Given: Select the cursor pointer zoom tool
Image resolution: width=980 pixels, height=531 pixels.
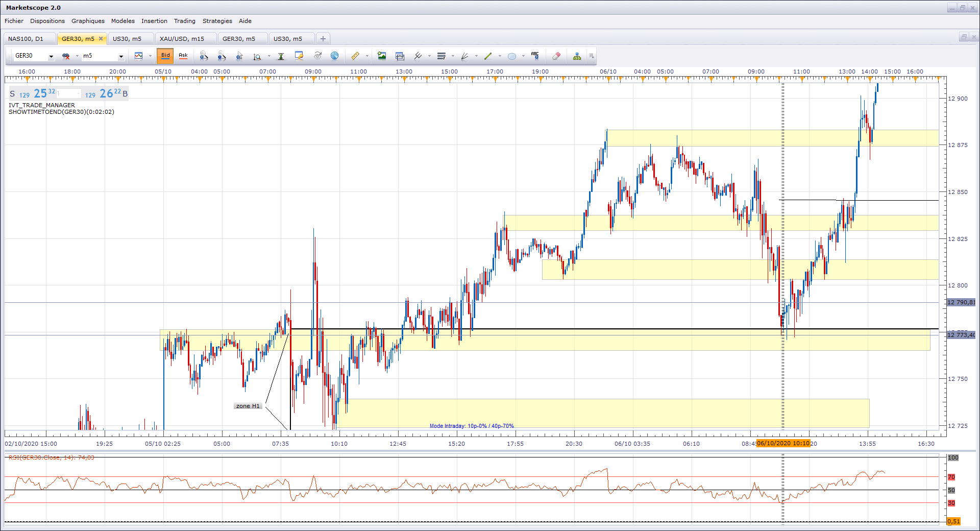Looking at the screenshot, I should [239, 56].
